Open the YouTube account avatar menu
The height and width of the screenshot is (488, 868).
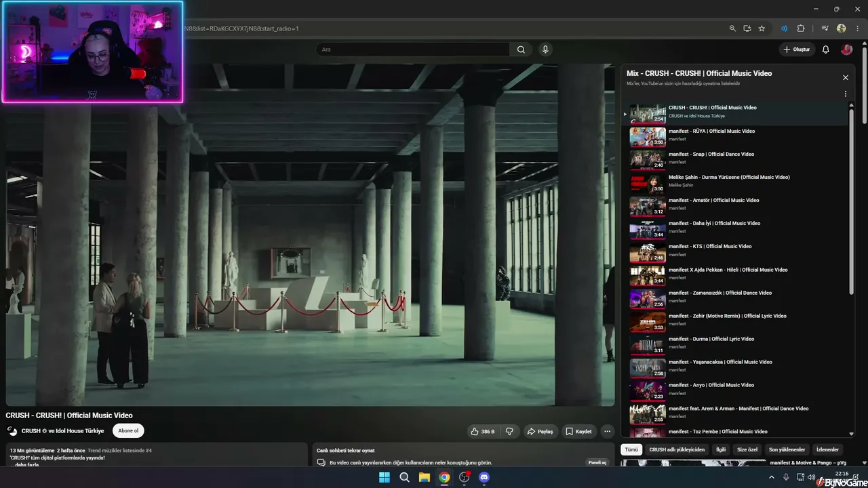tap(846, 49)
